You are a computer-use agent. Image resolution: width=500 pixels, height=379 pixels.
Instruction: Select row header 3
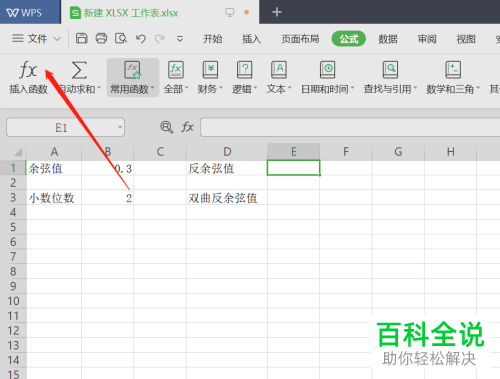[13, 198]
